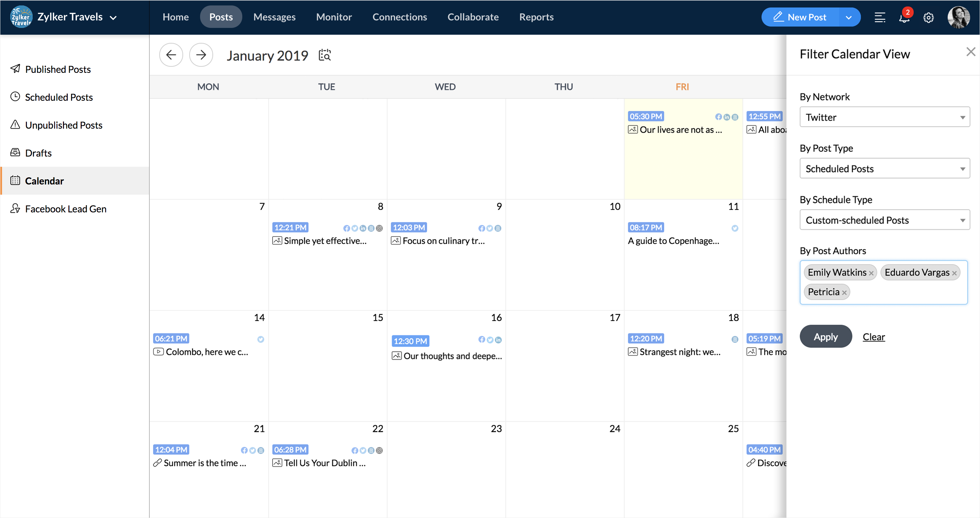The width and height of the screenshot is (980, 518).
Task: Remove Petricia author tag
Action: [844, 293]
